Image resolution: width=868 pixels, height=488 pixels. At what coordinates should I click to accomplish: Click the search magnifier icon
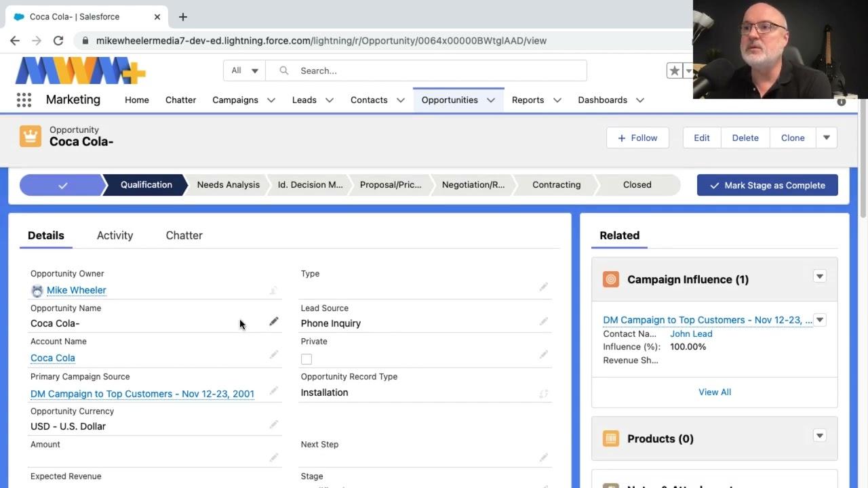(x=284, y=70)
